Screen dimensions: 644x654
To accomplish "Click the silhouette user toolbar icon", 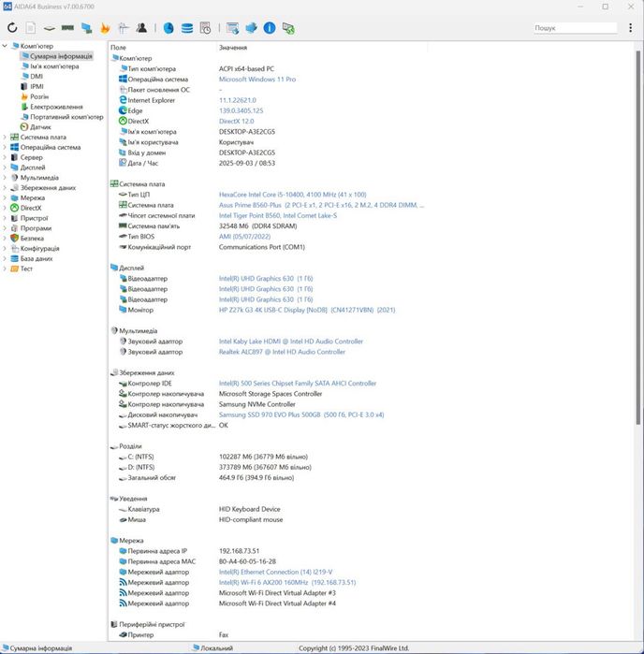I will point(141,28).
